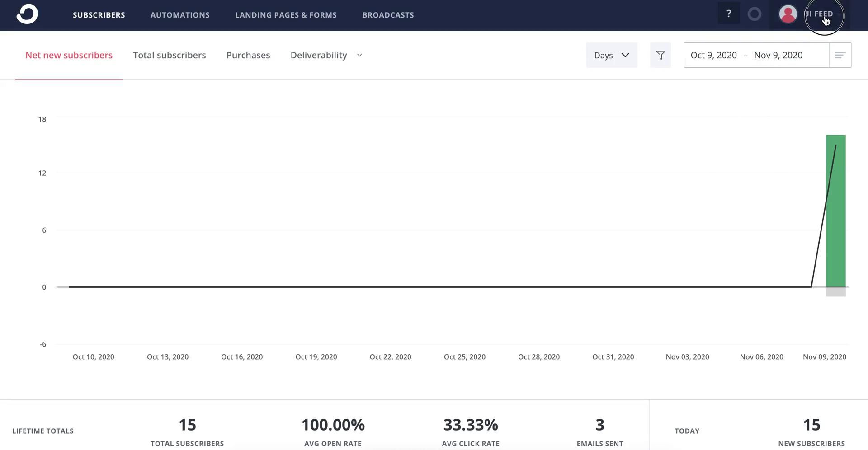
Task: Switch to the Purchases tab
Action: point(248,55)
